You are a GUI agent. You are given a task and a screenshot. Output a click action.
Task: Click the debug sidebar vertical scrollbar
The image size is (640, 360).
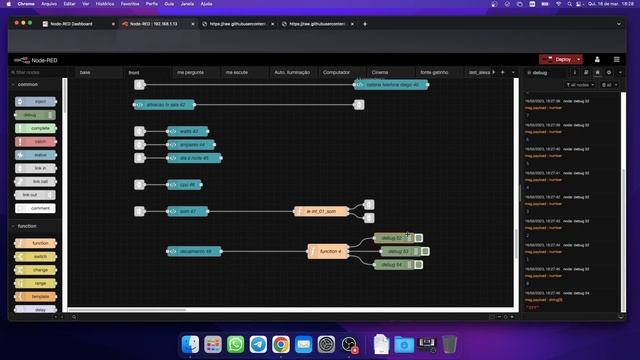tap(623, 241)
